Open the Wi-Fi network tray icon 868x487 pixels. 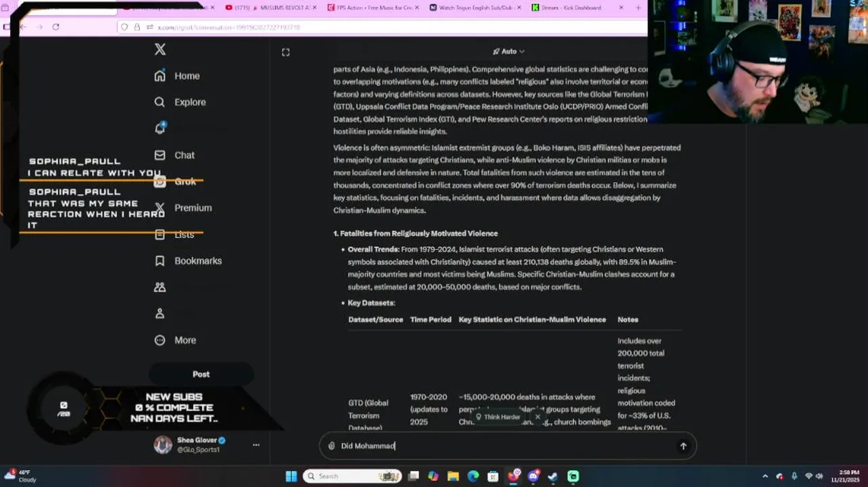tap(809, 476)
